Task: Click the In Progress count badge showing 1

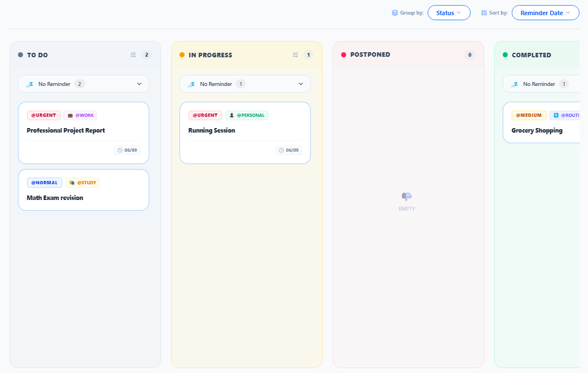Action: (309, 55)
